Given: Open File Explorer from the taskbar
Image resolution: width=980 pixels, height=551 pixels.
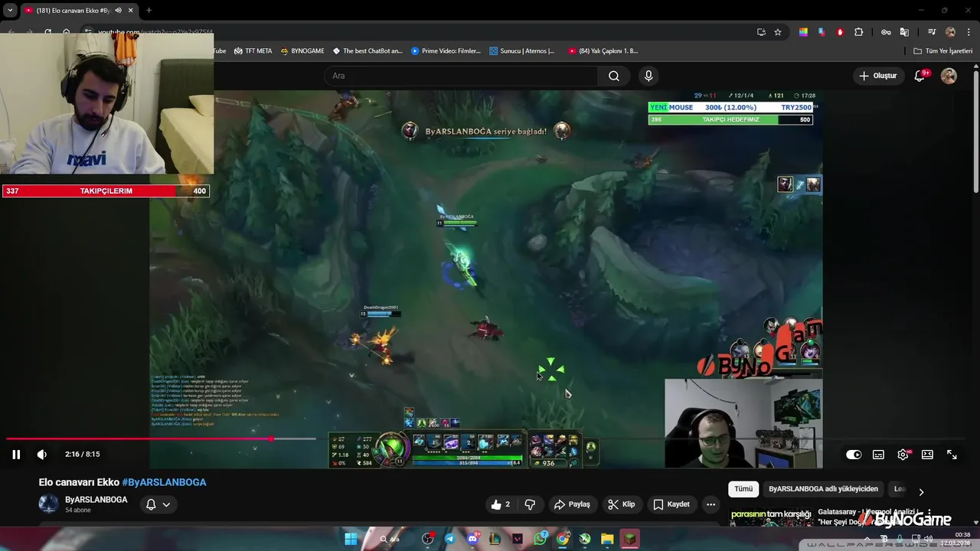Looking at the screenshot, I should point(607,540).
